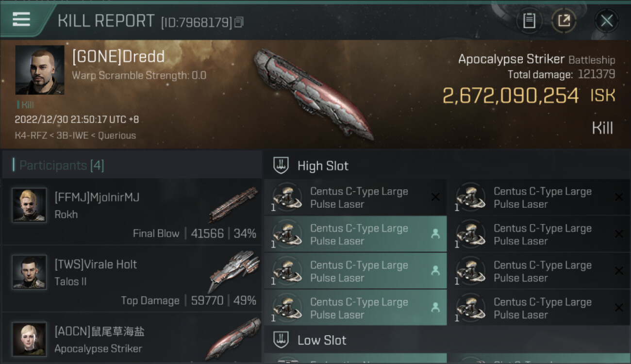Click the High Slot section icon
The height and width of the screenshot is (364, 631).
tap(281, 165)
